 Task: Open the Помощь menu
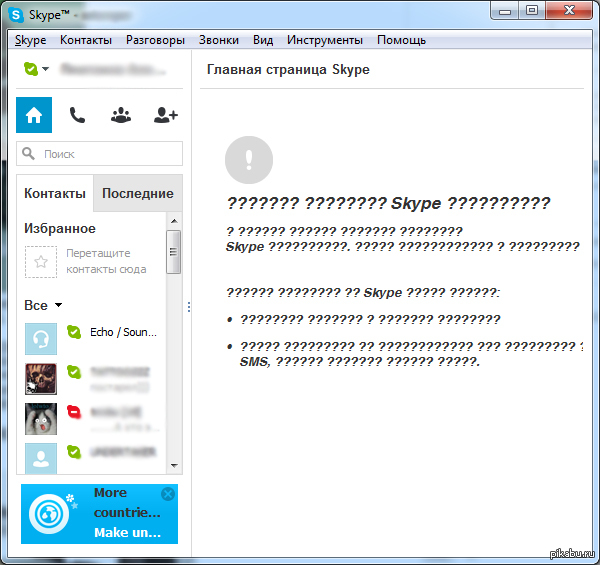pyautogui.click(x=401, y=40)
